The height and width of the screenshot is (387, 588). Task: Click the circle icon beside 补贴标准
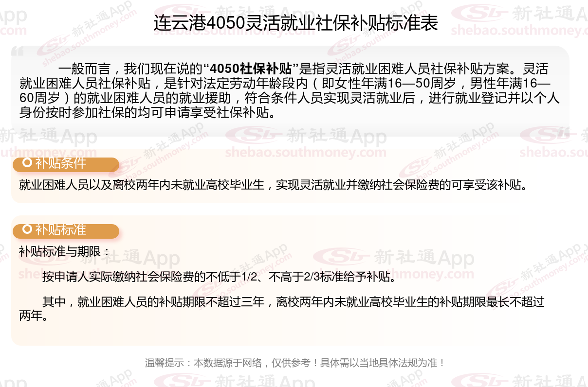pos(28,229)
